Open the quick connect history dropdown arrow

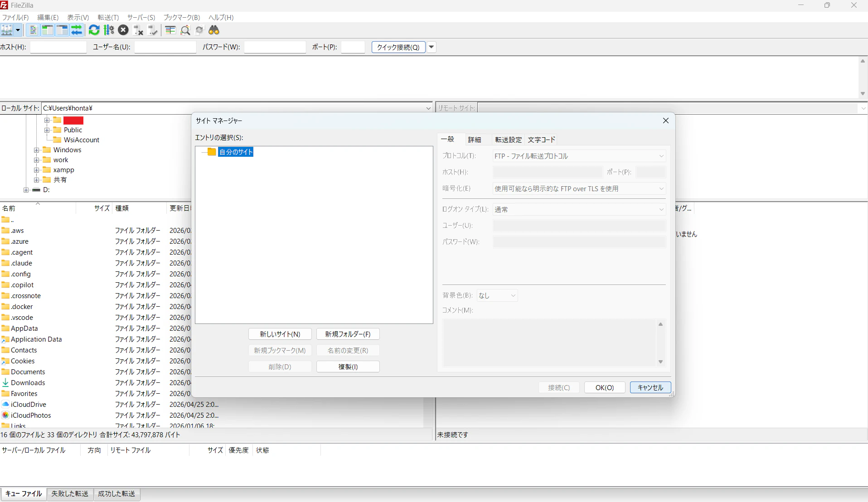coord(432,47)
